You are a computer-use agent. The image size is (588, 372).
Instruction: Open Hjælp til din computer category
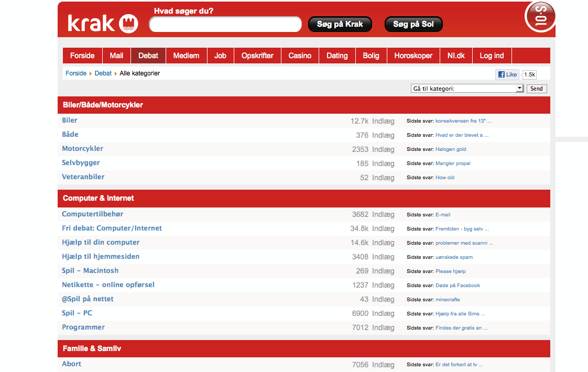(x=101, y=243)
